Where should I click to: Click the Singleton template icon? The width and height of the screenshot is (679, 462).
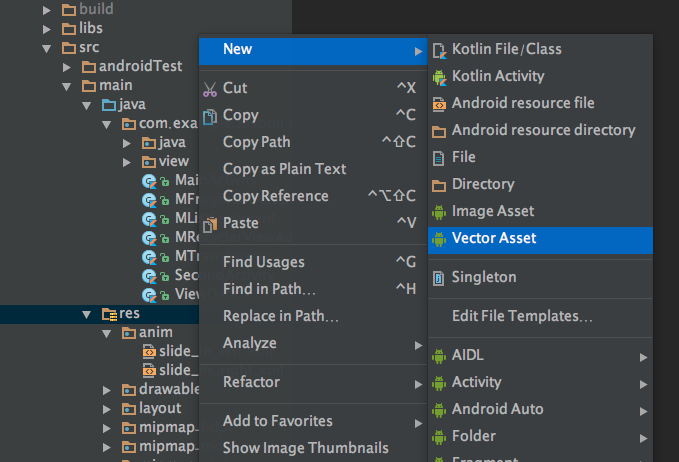pos(438,277)
